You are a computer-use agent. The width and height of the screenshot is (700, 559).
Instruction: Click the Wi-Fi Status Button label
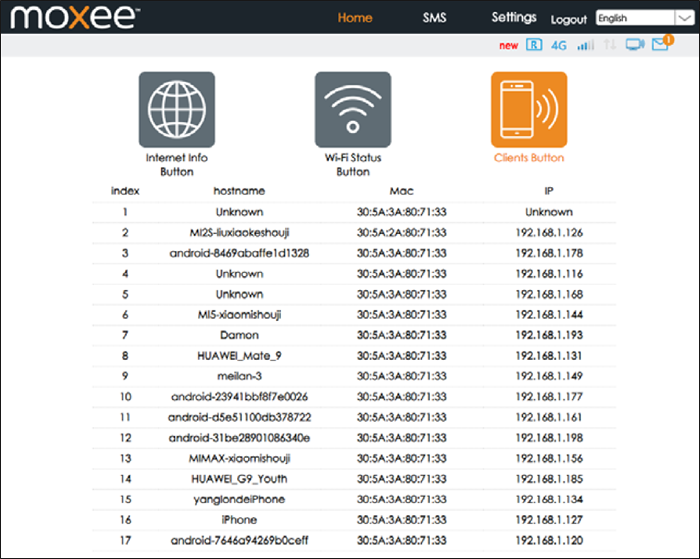(x=353, y=164)
